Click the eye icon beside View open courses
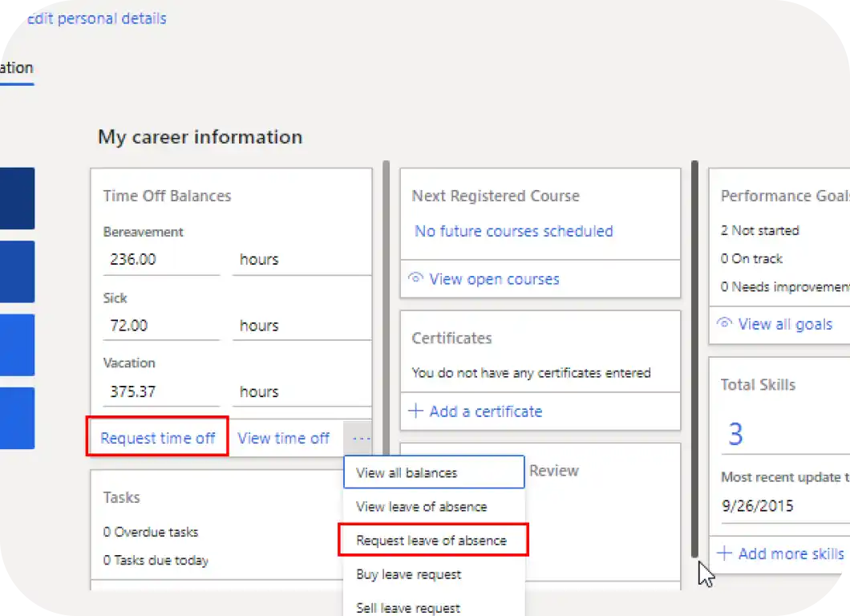This screenshot has height=616, width=850. [415, 278]
